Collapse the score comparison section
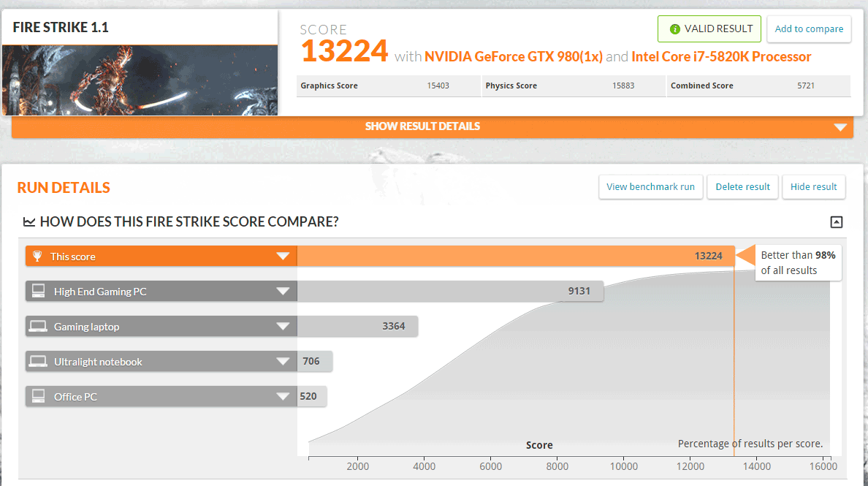 (x=837, y=222)
